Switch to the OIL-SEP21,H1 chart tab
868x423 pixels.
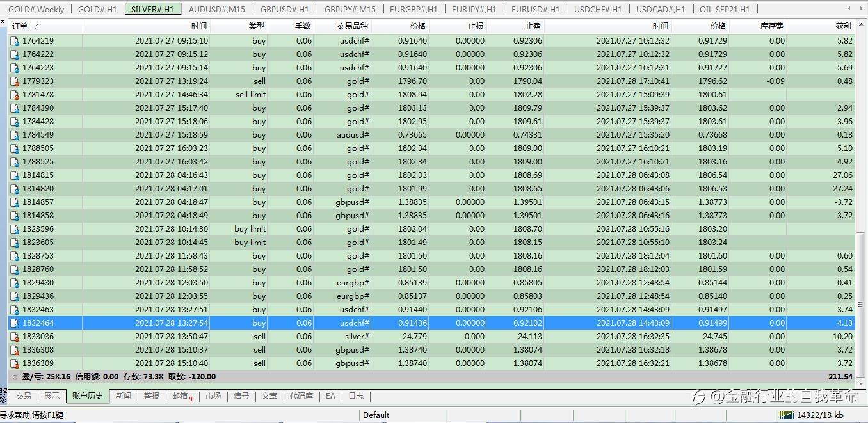725,9
